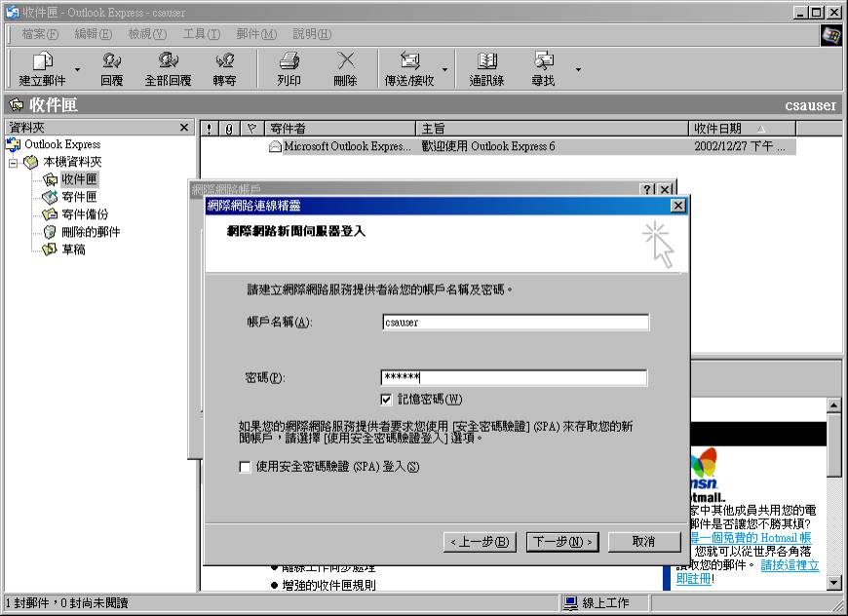Viewport: 848px width, 616px height.
Task: Open the 郵件(M) menu
Action: [x=256, y=34]
